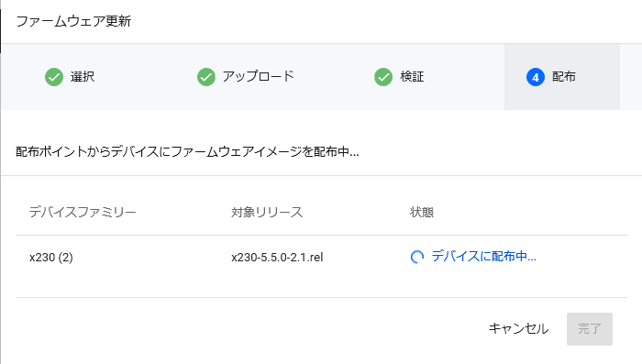Click the デバイスファミリー column header
Viewport: 642px width, 364px height.
(83, 212)
